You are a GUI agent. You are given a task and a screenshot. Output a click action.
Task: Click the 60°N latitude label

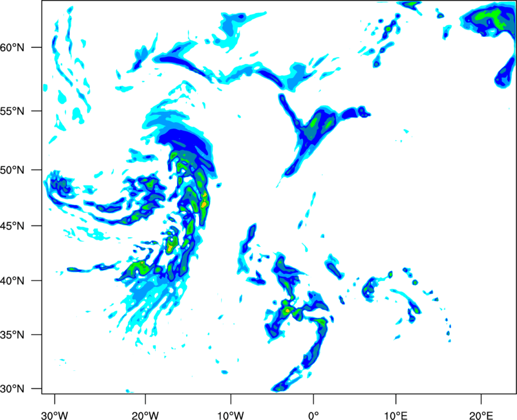(12, 47)
